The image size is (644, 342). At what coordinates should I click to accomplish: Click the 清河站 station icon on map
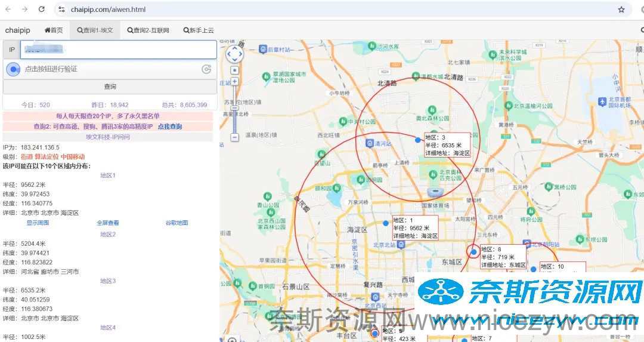pos(370,143)
